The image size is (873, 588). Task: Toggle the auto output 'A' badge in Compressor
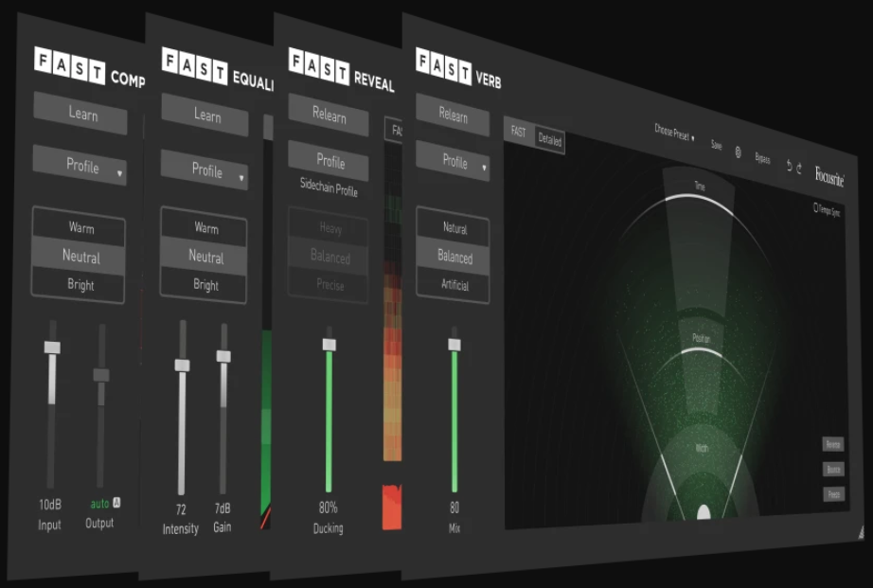pos(116,502)
